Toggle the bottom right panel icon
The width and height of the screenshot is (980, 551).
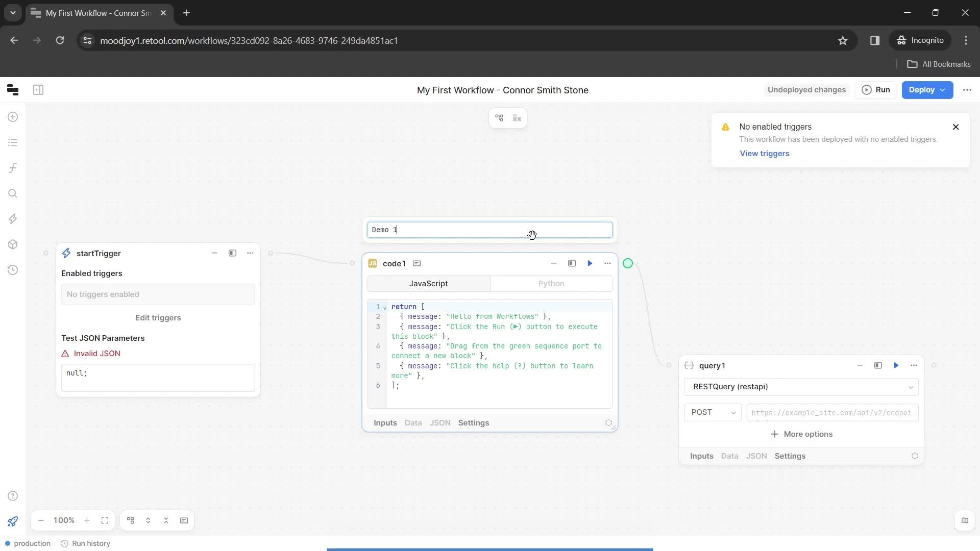point(965,520)
